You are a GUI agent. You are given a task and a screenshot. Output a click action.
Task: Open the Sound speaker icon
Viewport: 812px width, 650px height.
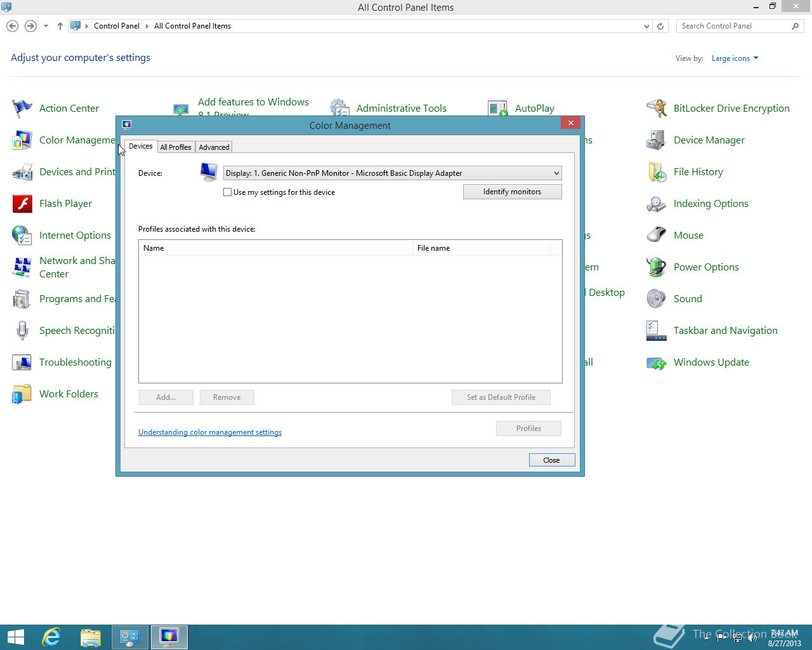click(657, 299)
